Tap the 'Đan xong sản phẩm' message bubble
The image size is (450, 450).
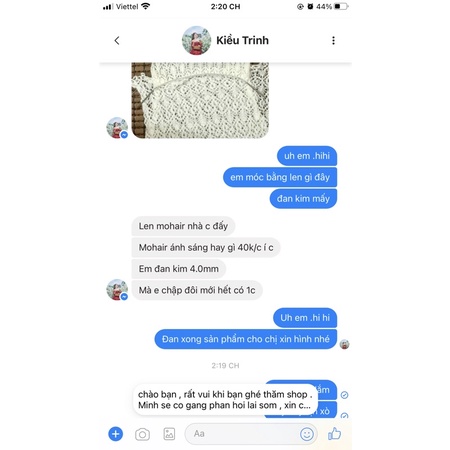[x=246, y=339]
